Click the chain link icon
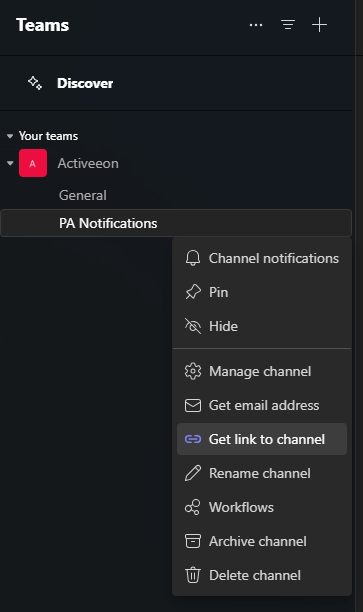The height and width of the screenshot is (612, 363). (x=193, y=439)
